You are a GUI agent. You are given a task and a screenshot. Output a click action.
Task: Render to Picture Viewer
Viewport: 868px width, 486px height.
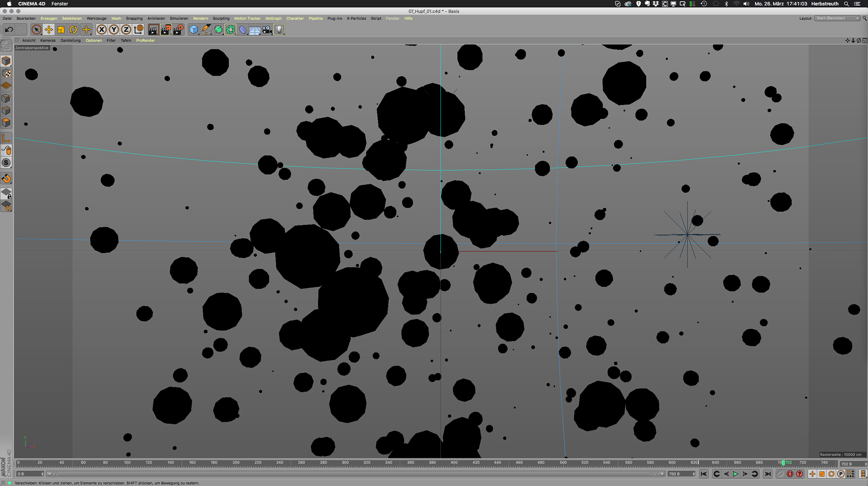click(x=166, y=30)
